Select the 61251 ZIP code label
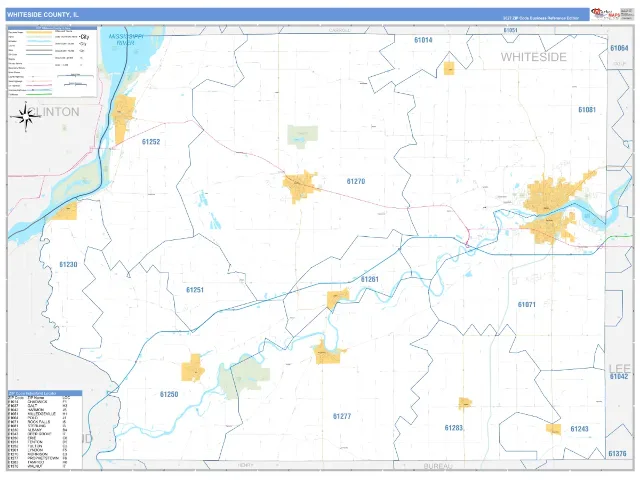This screenshot has width=640, height=480. pyautogui.click(x=195, y=290)
